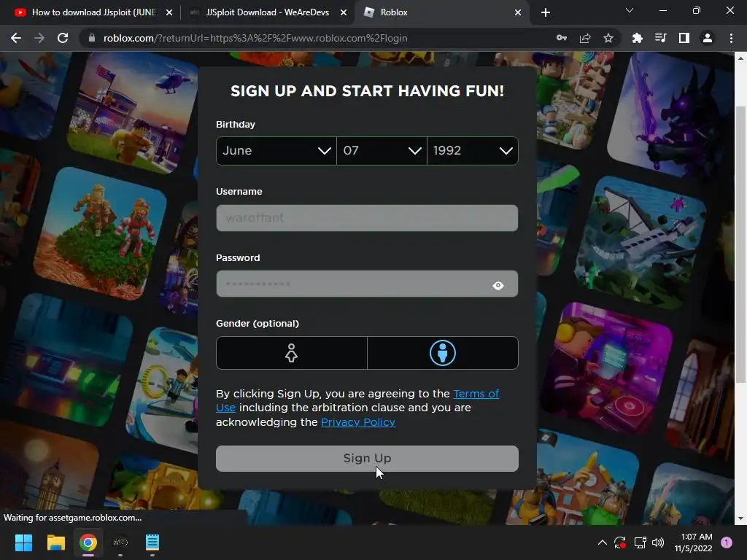Open the Notepad taskbar icon
The height and width of the screenshot is (560, 747).
152,542
